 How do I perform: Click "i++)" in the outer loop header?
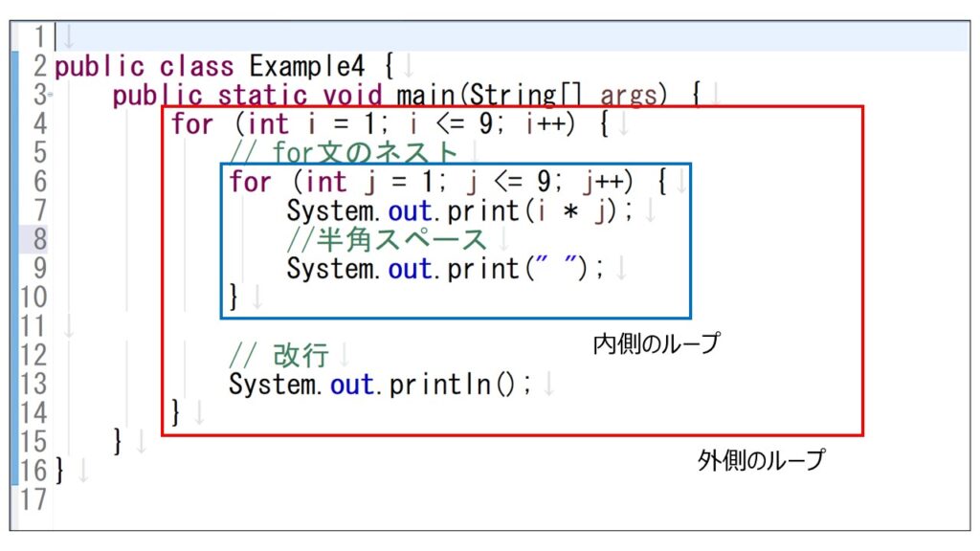[x=550, y=123]
